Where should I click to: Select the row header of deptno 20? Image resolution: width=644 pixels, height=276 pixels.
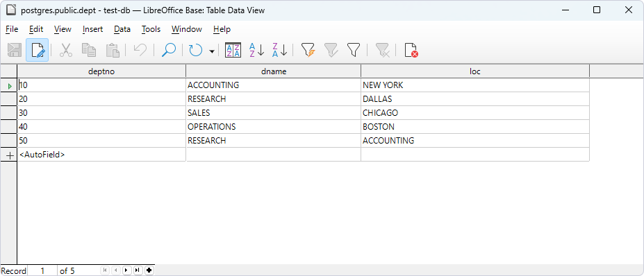pos(8,99)
